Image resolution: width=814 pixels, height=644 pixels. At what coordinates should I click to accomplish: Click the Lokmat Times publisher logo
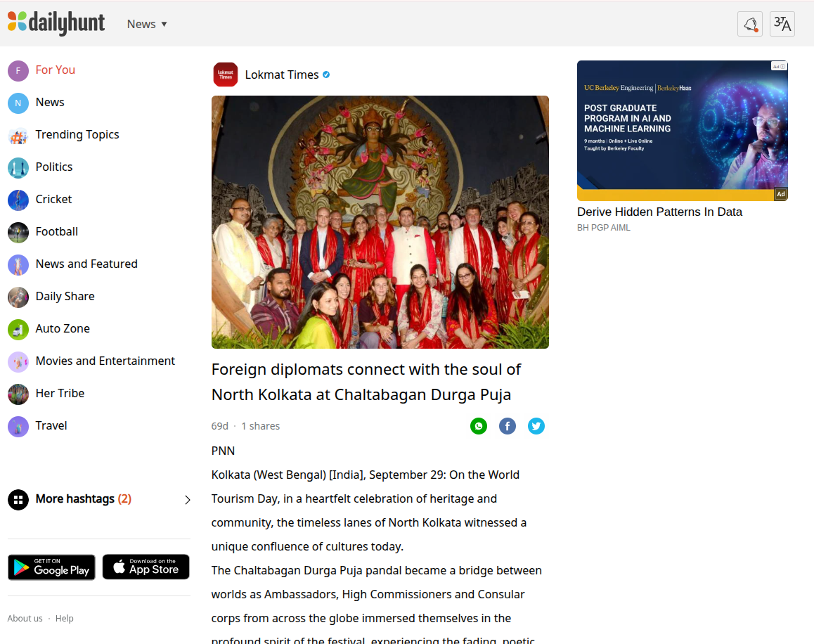click(226, 75)
